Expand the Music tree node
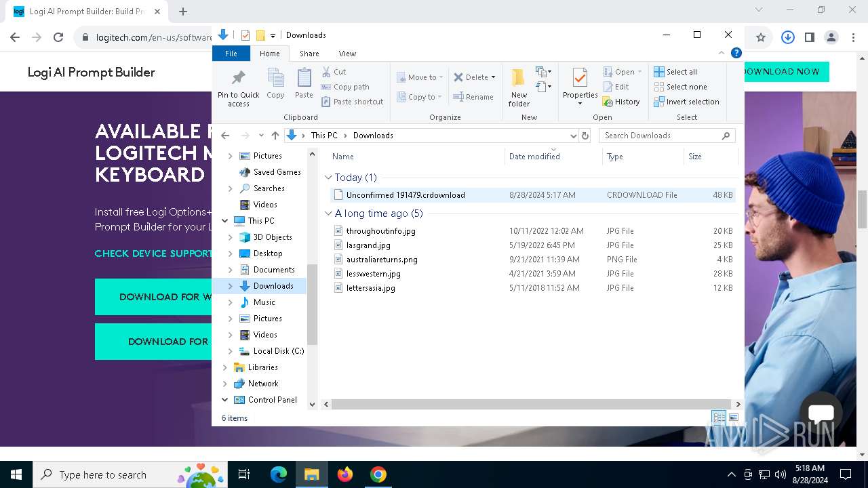868x488 pixels. (x=231, y=302)
